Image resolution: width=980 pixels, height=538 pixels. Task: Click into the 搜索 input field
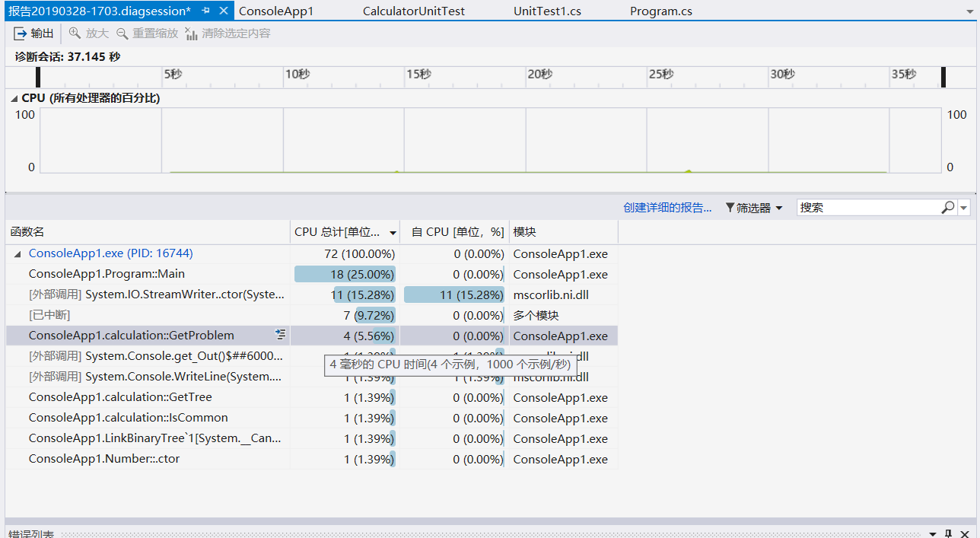[867, 208]
